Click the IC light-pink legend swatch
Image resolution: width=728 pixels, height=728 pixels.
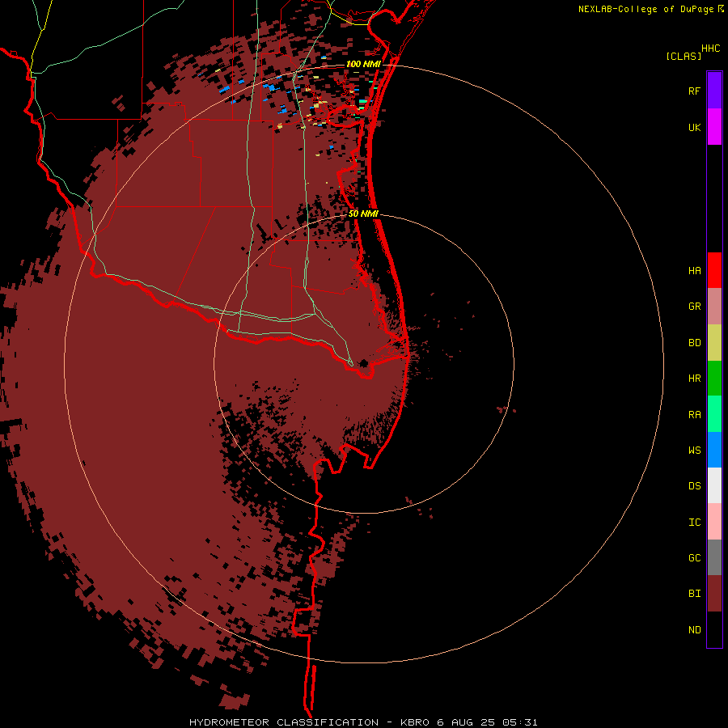(714, 522)
